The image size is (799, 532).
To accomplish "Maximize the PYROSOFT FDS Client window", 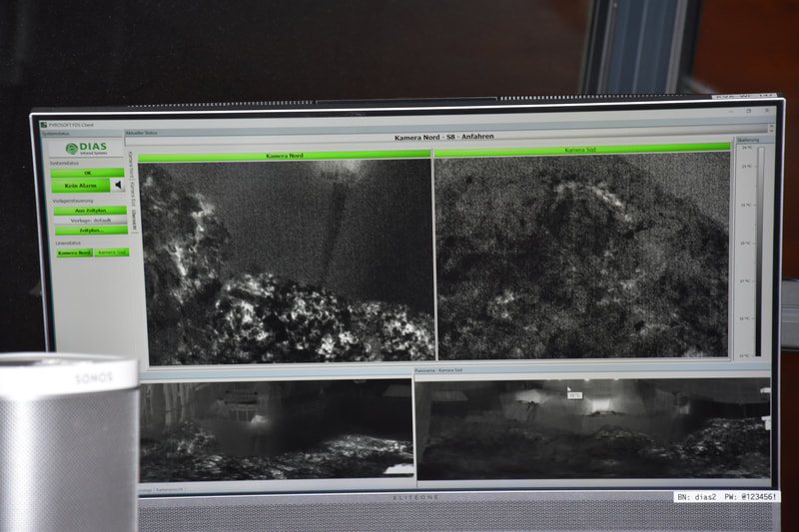I will [748, 111].
